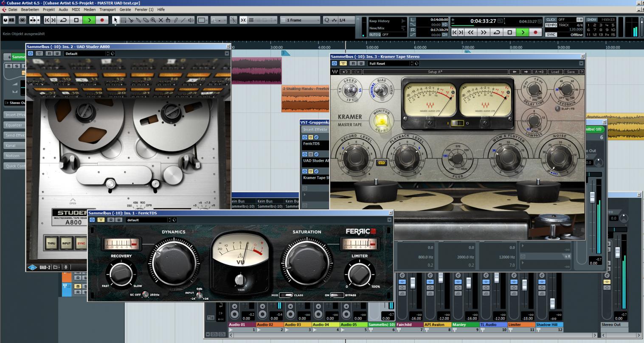Select the Scissors split tool in toolbar
This screenshot has width=644, height=343.
pyautogui.click(x=131, y=20)
